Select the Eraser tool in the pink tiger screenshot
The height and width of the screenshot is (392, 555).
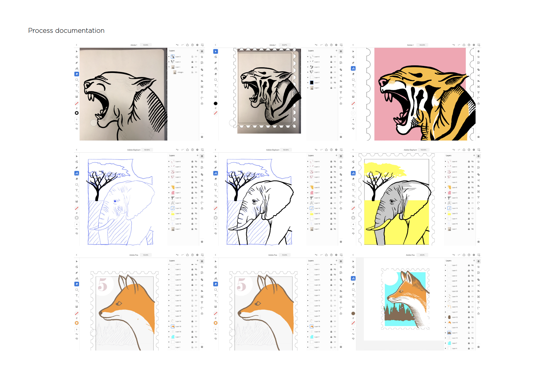click(x=353, y=74)
